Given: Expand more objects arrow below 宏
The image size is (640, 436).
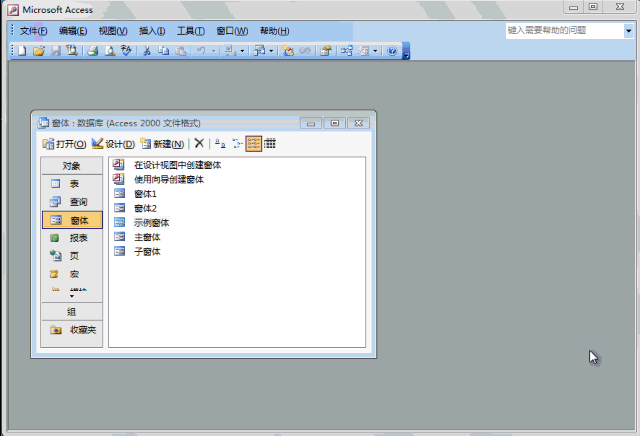Looking at the screenshot, I should [72, 296].
